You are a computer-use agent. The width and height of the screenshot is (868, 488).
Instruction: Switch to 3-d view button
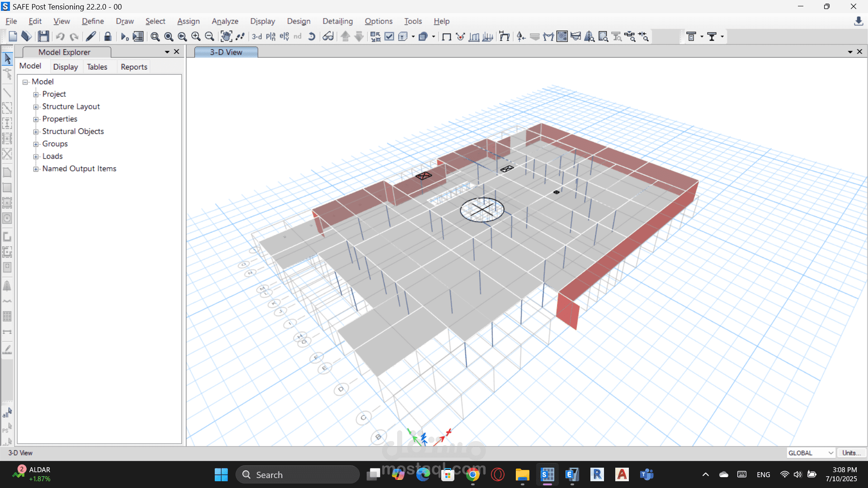[x=257, y=37]
